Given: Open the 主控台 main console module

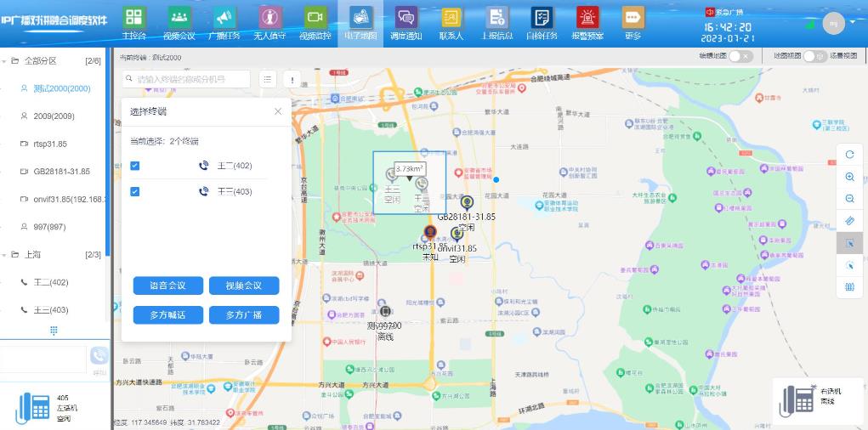Looking at the screenshot, I should pos(134,23).
